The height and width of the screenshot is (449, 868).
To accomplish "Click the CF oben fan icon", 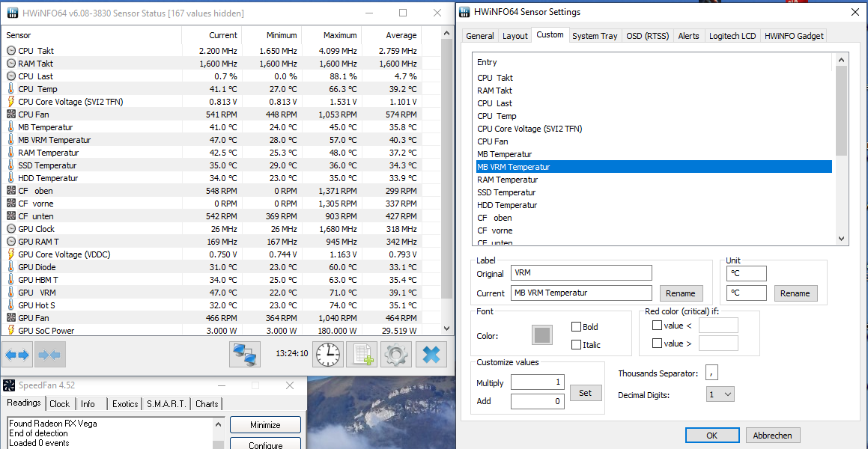I will tap(11, 191).
